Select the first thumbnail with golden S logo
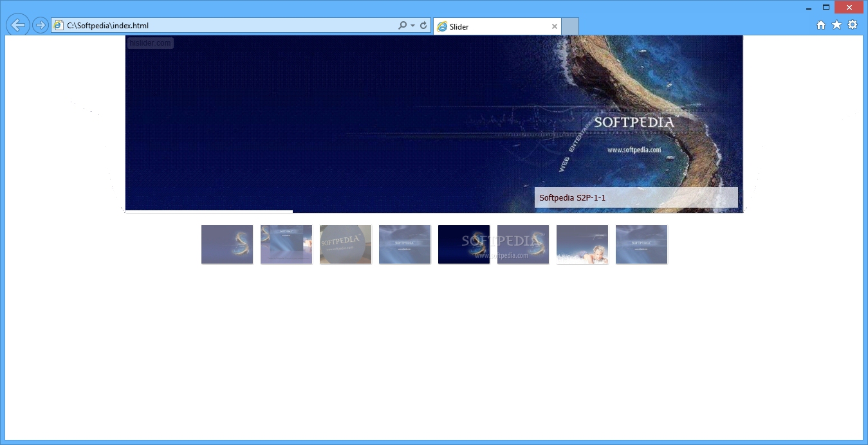868x445 pixels. (227, 244)
